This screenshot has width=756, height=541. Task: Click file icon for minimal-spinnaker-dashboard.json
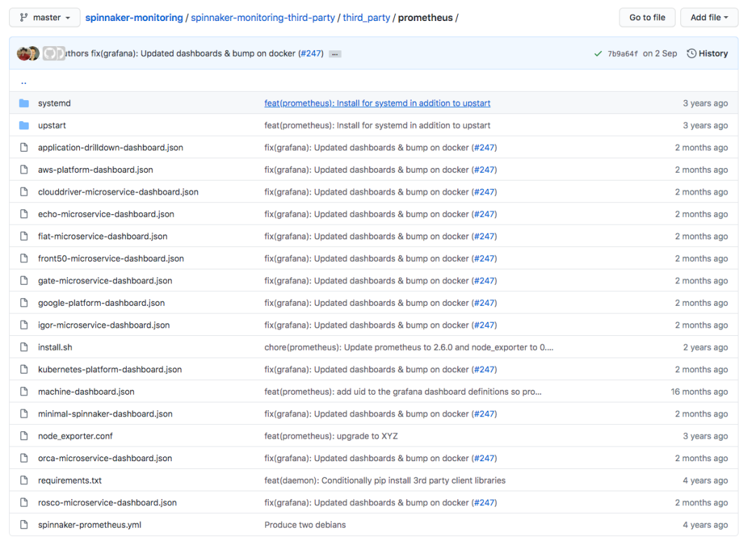coord(24,414)
